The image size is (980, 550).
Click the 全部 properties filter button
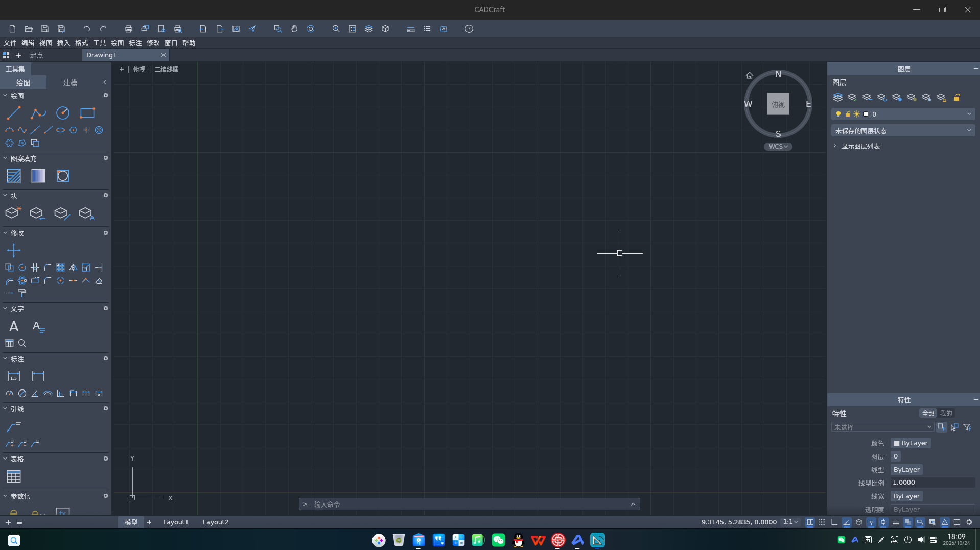click(x=928, y=413)
